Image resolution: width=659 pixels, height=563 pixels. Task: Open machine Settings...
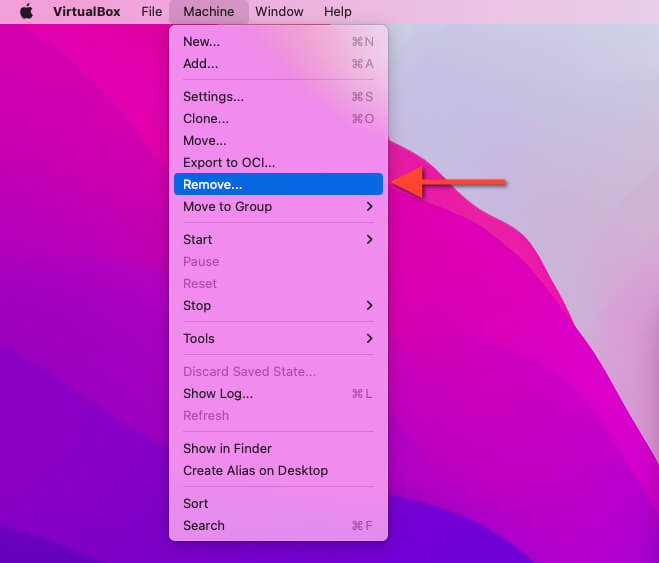[x=278, y=97]
